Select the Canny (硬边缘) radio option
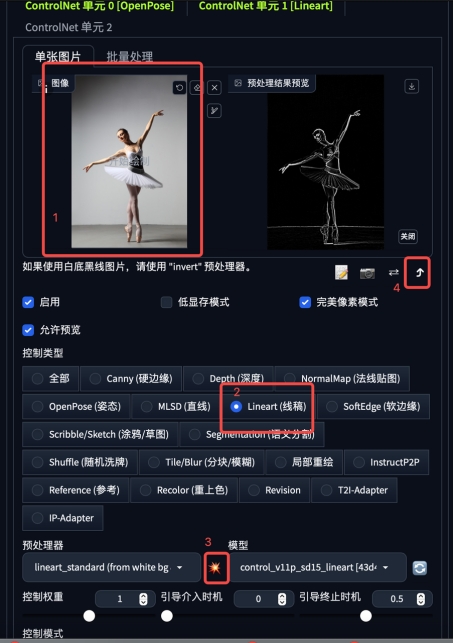 [131, 379]
